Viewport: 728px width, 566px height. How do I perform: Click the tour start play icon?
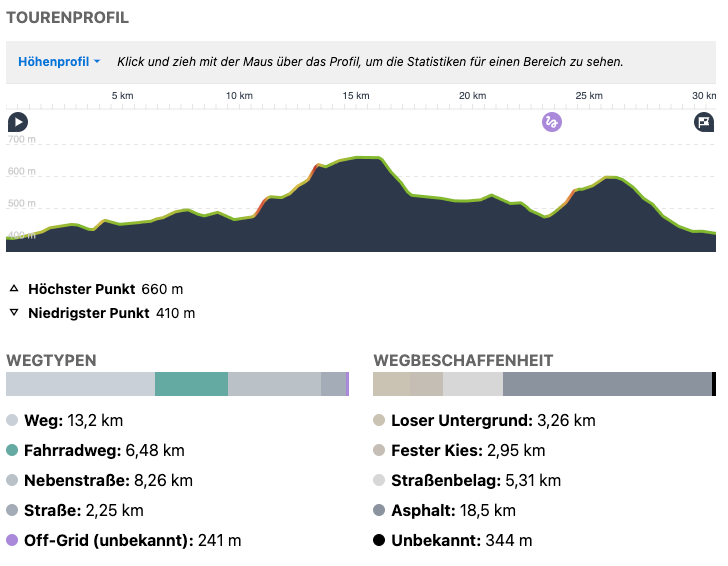[18, 122]
